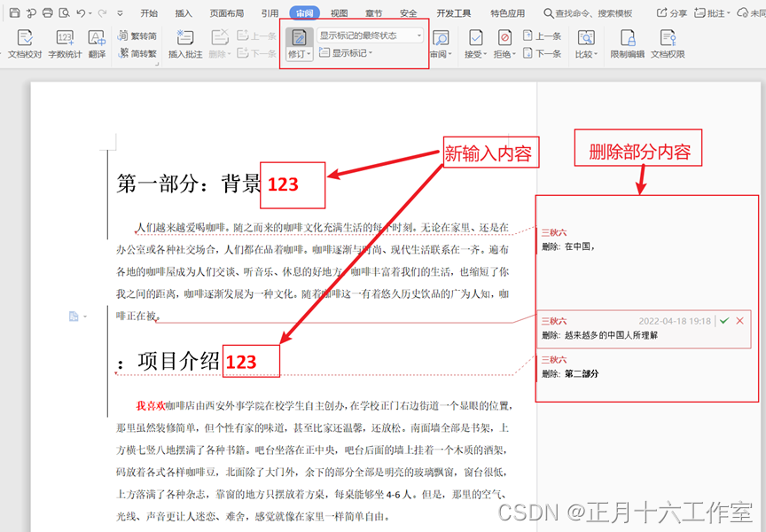
Task: Switch to the 开始 tab
Action: coord(149,13)
